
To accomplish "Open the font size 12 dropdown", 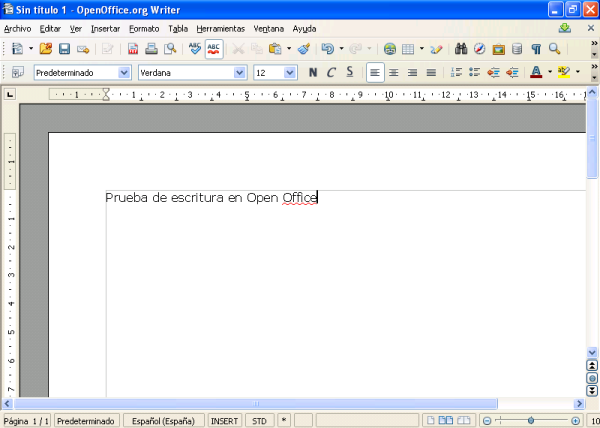I will click(x=290, y=72).
